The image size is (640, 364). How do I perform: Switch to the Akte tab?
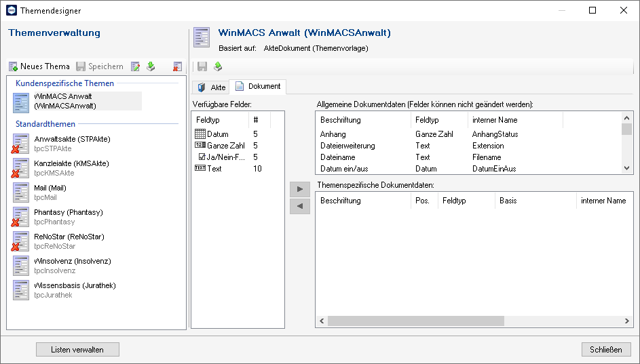point(211,87)
